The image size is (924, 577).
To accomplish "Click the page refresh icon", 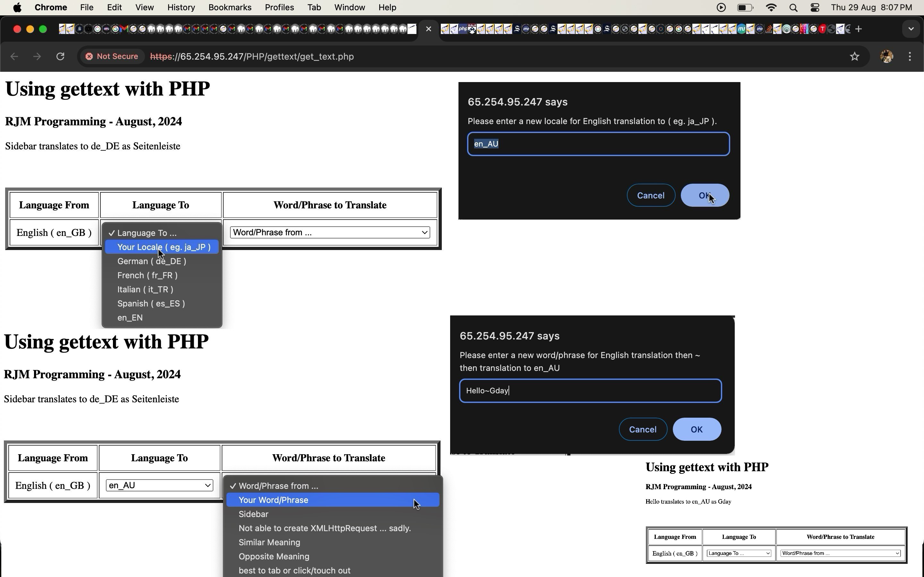I will 60,56.
